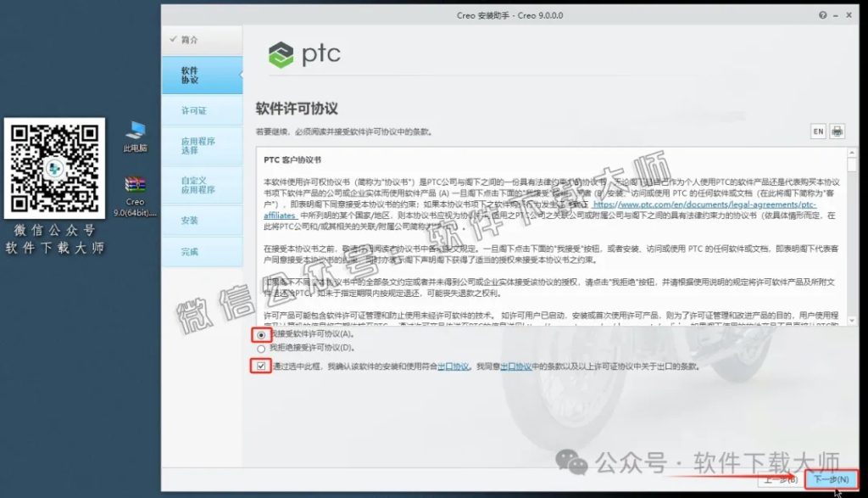Screen dimensions: 868x498
Task: Open the 应用程序选择 step
Action: [x=202, y=146]
